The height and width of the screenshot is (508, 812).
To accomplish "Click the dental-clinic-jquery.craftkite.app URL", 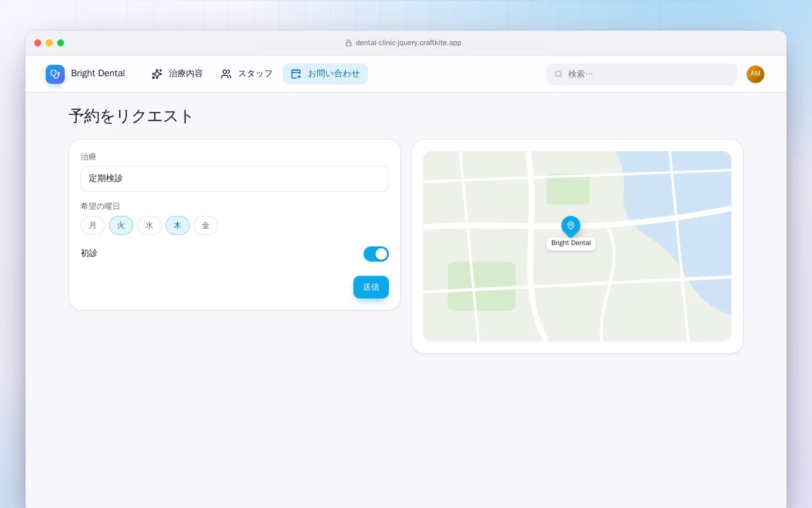I will (x=409, y=43).
